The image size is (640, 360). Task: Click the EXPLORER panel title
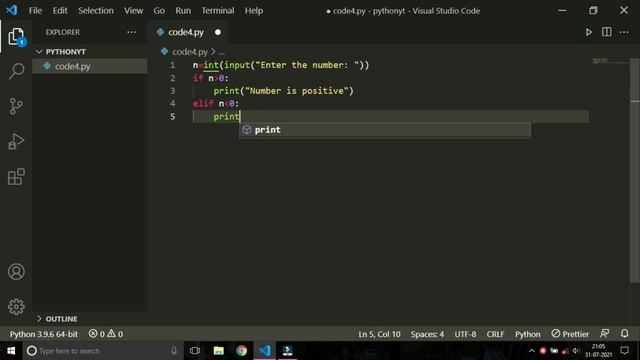pos(63,32)
